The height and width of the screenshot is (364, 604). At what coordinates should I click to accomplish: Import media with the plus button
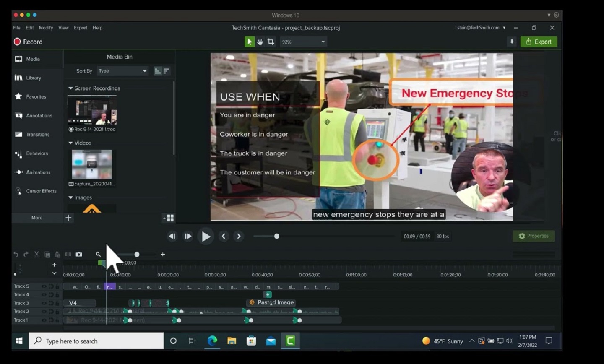(x=68, y=218)
